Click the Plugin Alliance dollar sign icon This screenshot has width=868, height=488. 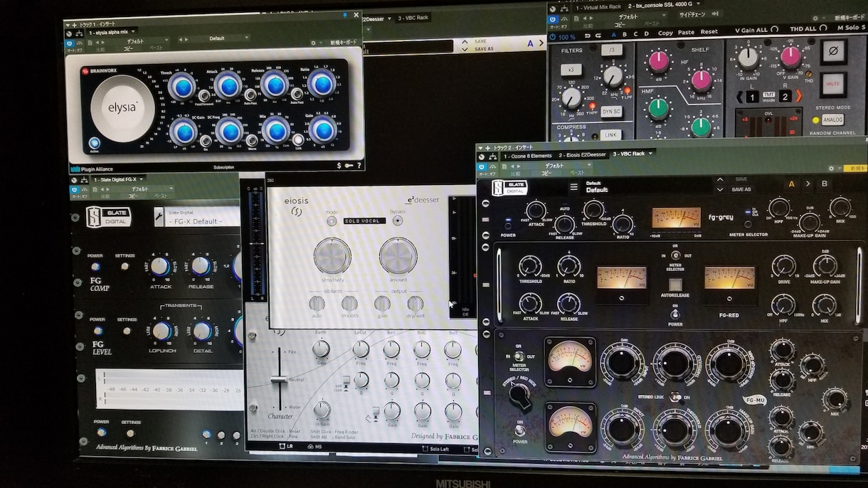tap(339, 166)
